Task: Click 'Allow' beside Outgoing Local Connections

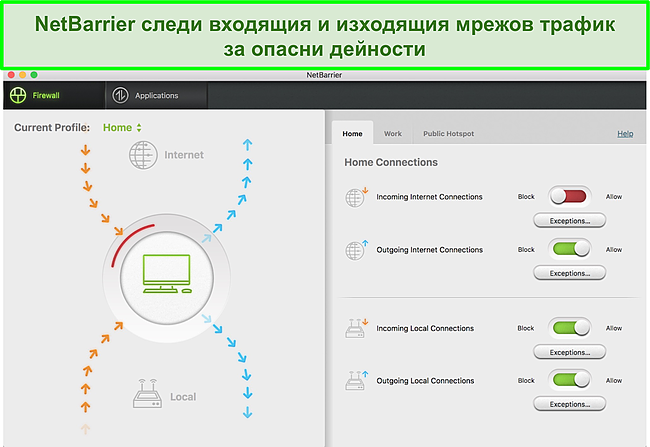Action: (614, 380)
